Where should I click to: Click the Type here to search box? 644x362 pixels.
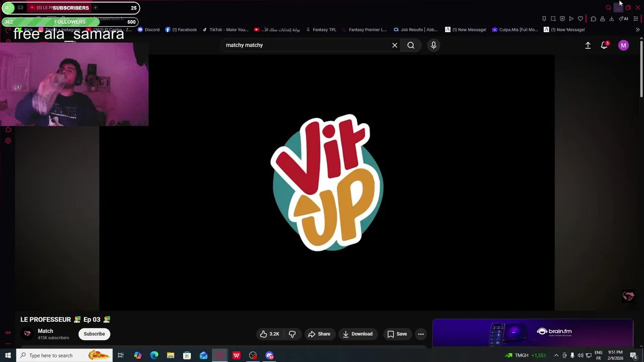tap(64, 355)
